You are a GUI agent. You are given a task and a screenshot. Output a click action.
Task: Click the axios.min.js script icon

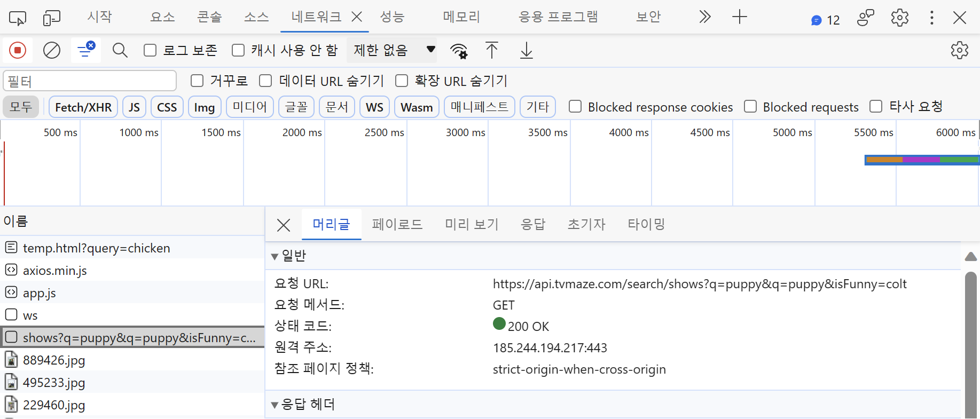click(11, 270)
